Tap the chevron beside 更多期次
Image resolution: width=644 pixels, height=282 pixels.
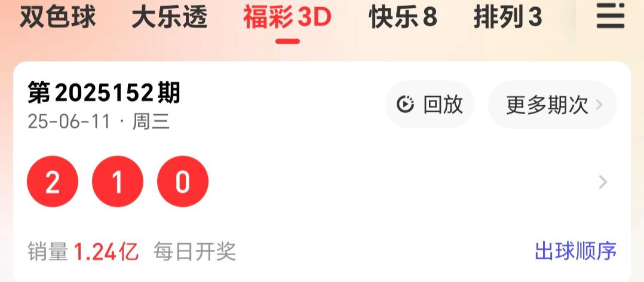click(x=599, y=105)
